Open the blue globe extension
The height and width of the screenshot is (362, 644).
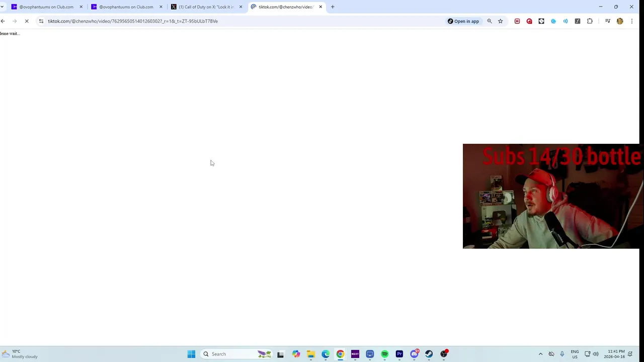point(553,21)
